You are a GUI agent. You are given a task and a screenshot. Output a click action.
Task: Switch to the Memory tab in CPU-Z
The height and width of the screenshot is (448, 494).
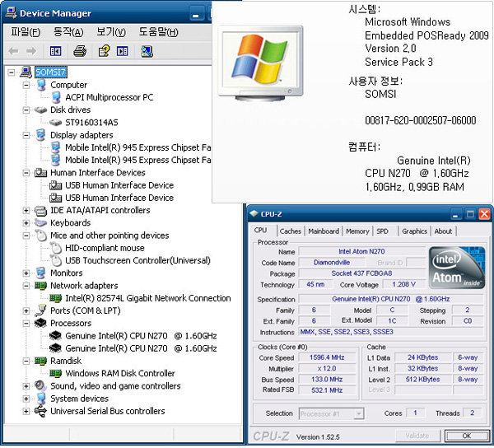357,231
